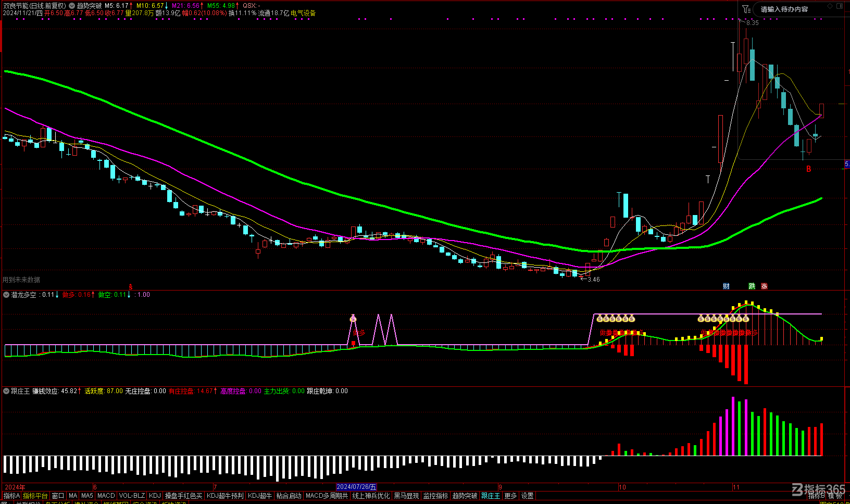Screen dimensions: 850x504
Task: Click the 电气设备 industry link
Action: click(x=303, y=13)
